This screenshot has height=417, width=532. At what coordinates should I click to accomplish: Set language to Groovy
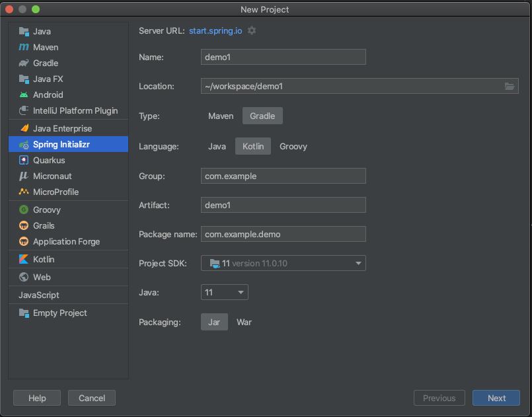pyautogui.click(x=293, y=146)
